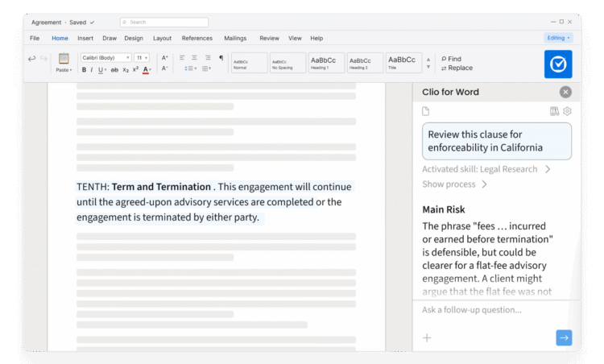
Task: Undo the last action
Action: [31, 59]
